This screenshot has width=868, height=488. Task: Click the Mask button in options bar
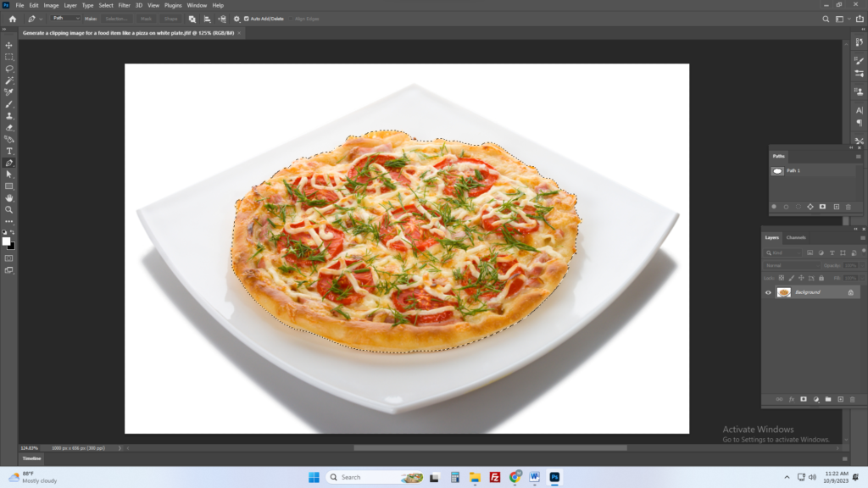[x=146, y=19]
